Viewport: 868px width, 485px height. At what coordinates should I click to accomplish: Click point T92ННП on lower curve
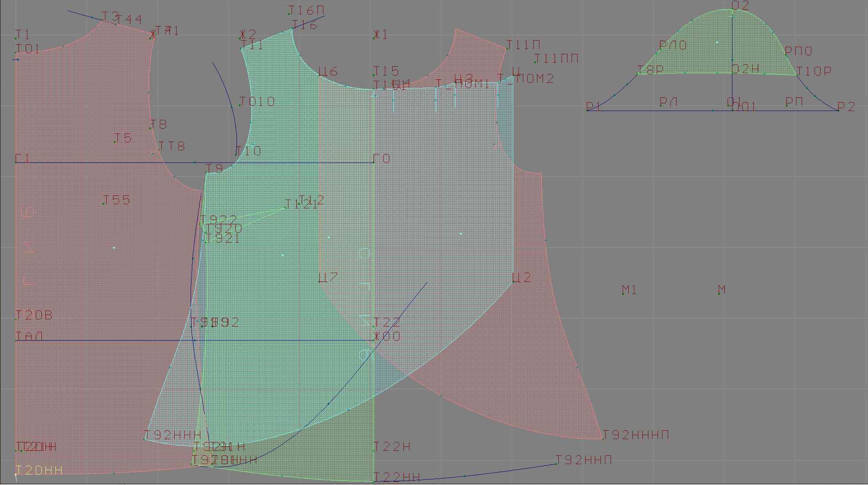(556, 464)
